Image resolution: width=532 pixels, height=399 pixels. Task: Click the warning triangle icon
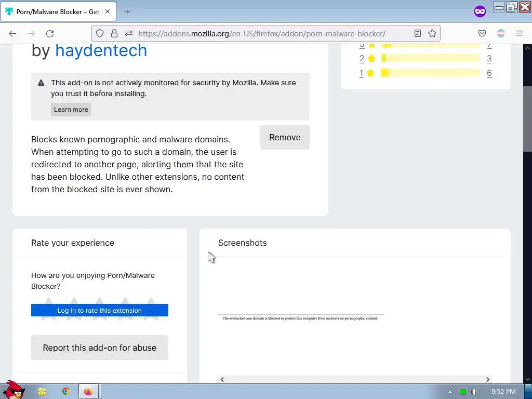pyautogui.click(x=41, y=83)
